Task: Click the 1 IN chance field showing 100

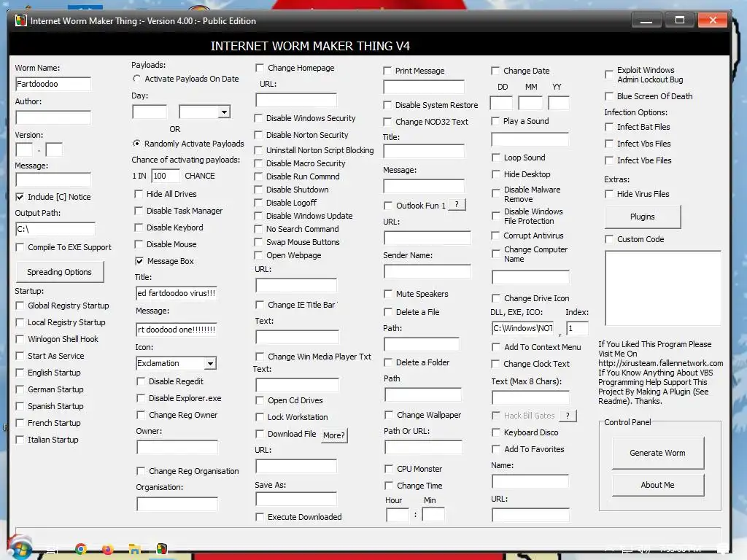Action: point(166,176)
